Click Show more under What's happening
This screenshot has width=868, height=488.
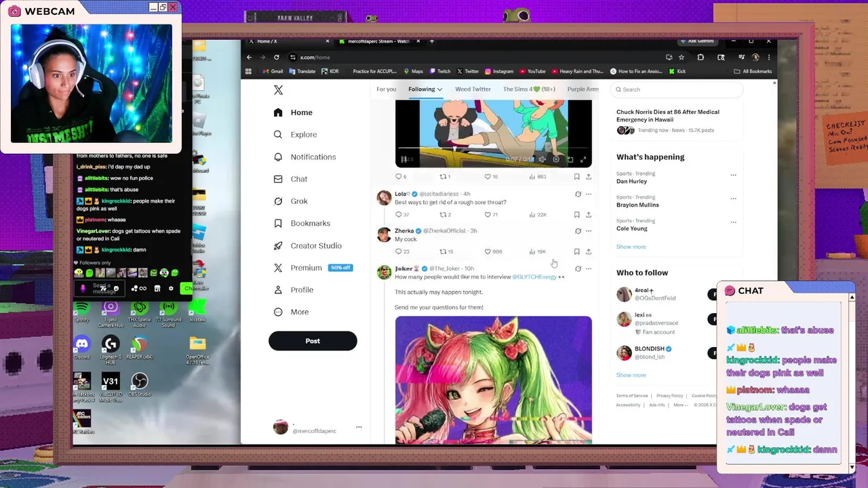click(x=631, y=247)
